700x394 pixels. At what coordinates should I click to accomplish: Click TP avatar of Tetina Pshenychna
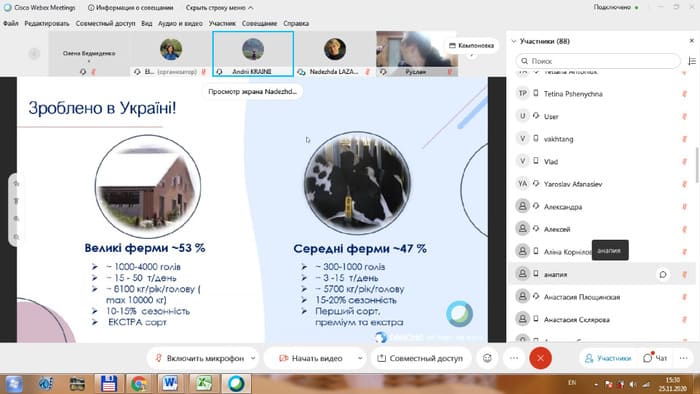pyautogui.click(x=522, y=93)
